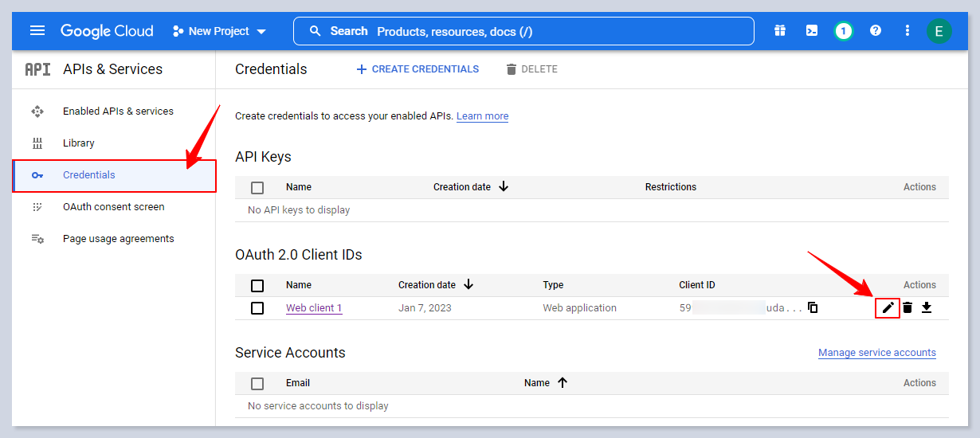The width and height of the screenshot is (980, 438).
Task: Open the notifications badge showing 1
Action: [x=843, y=31]
